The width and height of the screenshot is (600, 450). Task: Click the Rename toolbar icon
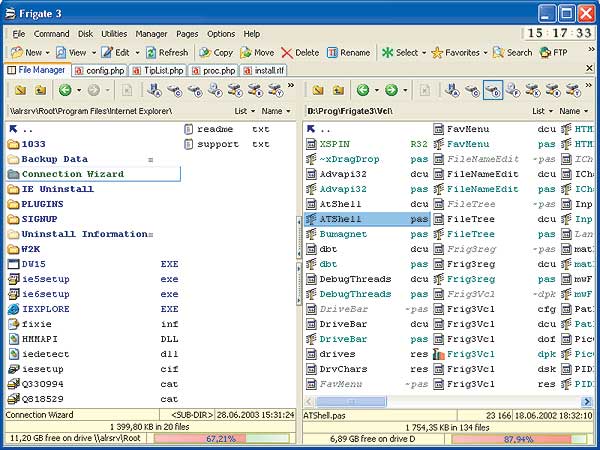pos(332,52)
